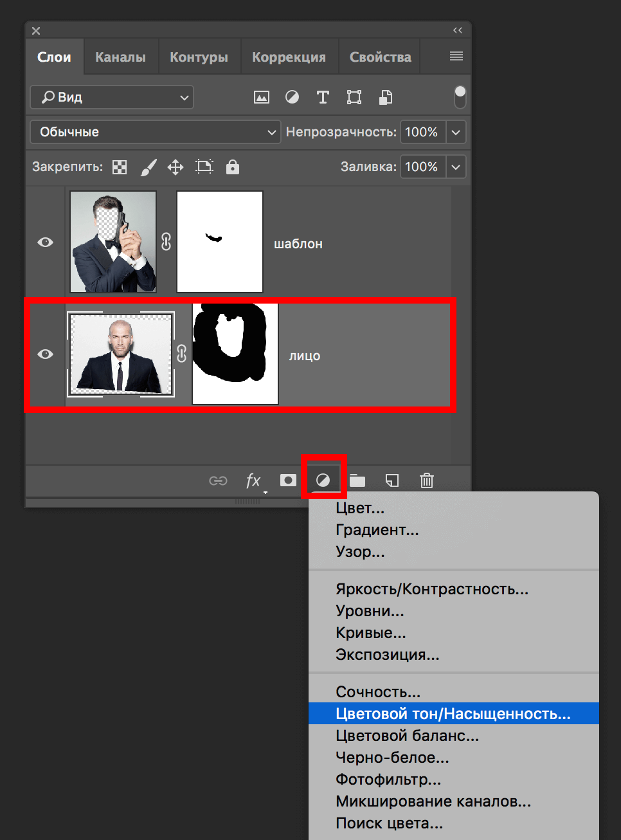Viewport: 621px width, 840px height.
Task: Lock transparent pixels checkerboard icon
Action: coord(120,167)
